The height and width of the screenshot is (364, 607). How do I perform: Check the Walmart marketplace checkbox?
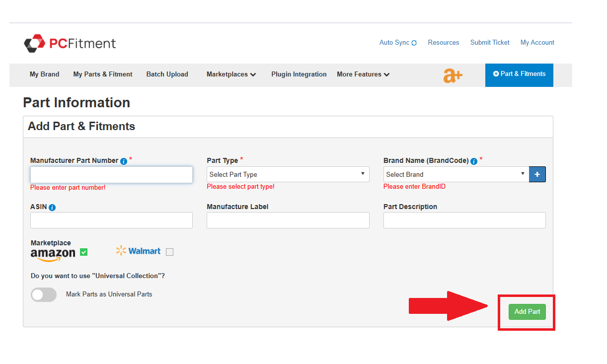tap(170, 252)
